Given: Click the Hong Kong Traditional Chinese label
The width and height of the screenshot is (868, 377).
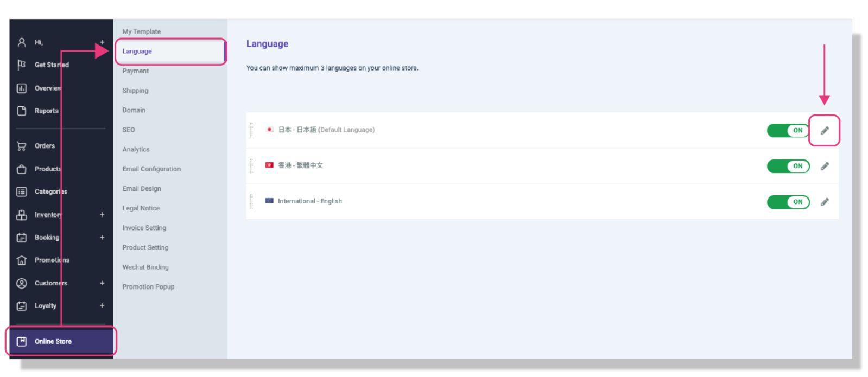Looking at the screenshot, I should tap(301, 165).
